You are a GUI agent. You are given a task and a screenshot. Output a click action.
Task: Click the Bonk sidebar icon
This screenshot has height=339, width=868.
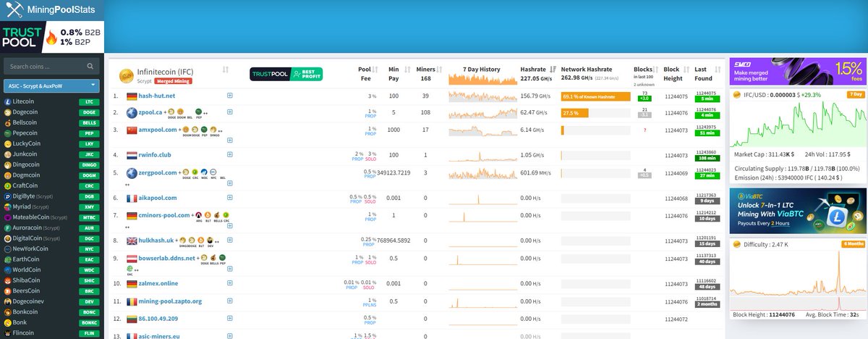8,322
